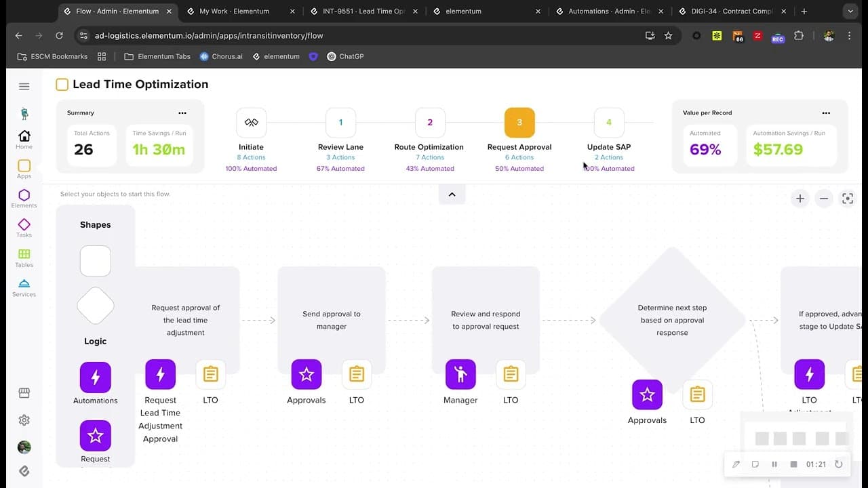
Task: Click the purple Manager person icon
Action: pyautogui.click(x=460, y=375)
